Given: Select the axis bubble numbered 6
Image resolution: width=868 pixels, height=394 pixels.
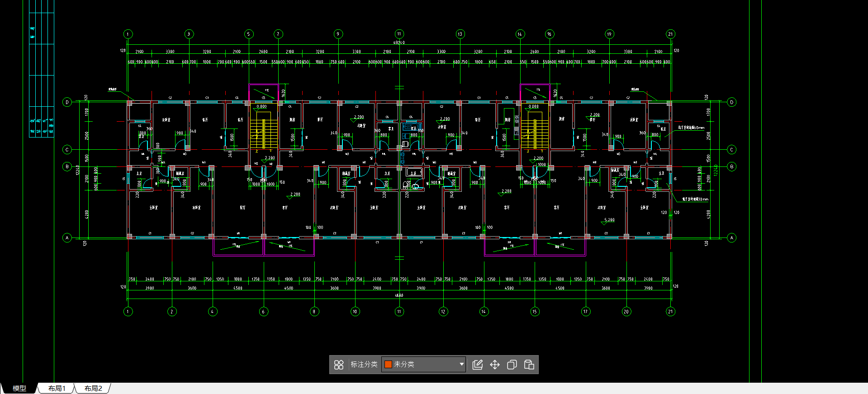Looking at the screenshot, I should pyautogui.click(x=264, y=311).
